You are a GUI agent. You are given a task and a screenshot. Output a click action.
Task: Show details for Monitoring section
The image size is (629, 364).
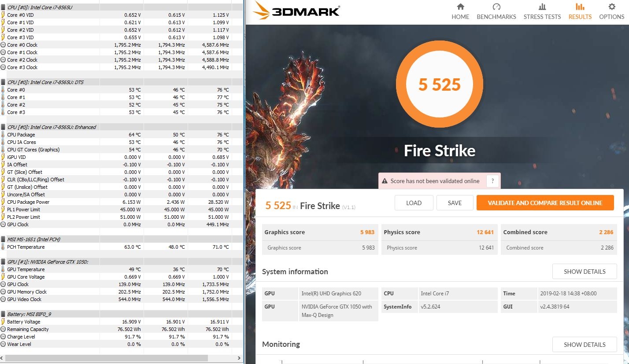coord(585,345)
